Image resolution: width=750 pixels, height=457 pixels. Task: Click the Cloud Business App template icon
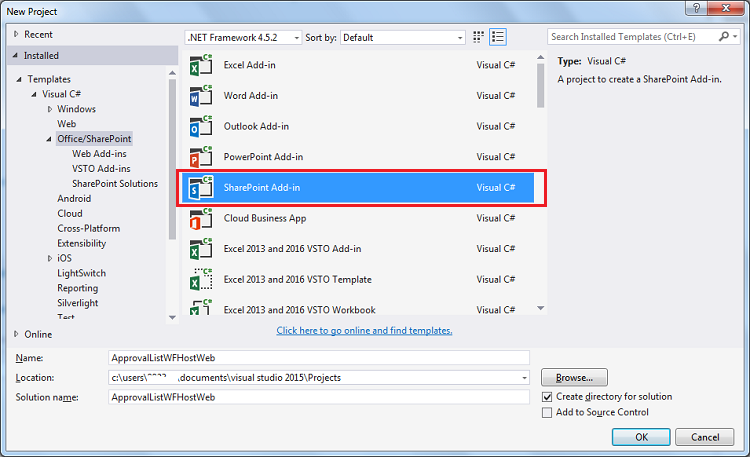point(200,218)
